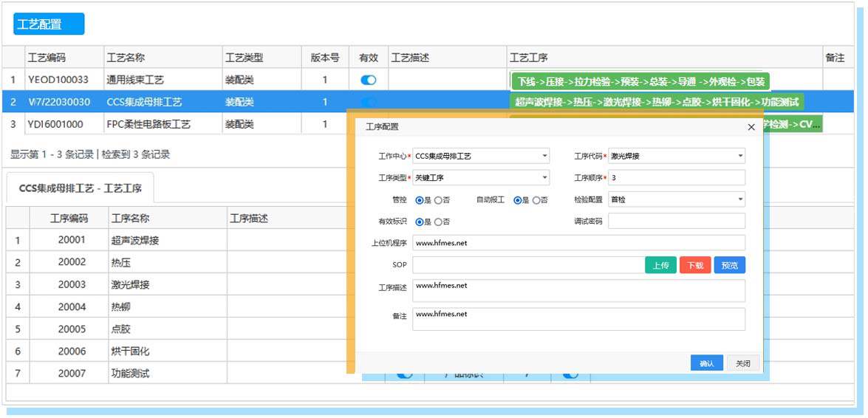Select 否 for 管控
The width and height of the screenshot is (868, 418).
(x=438, y=200)
